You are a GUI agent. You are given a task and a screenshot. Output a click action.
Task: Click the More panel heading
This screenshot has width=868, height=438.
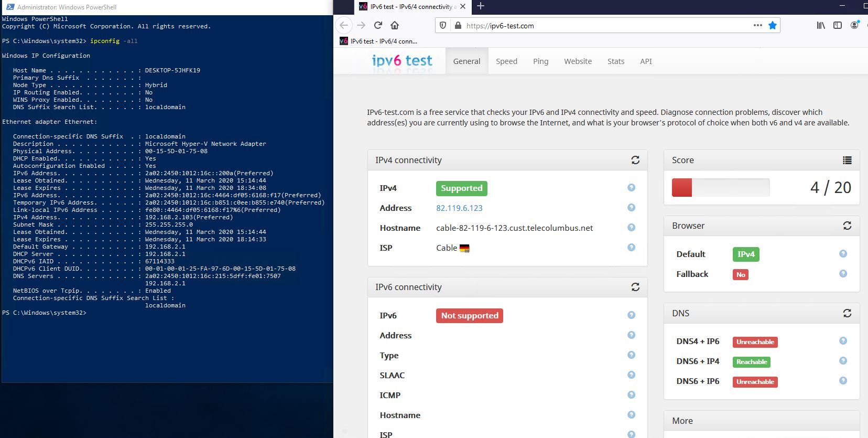point(682,421)
